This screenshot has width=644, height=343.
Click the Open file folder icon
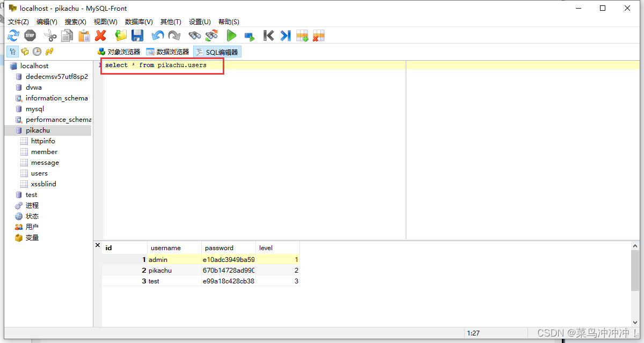point(121,36)
